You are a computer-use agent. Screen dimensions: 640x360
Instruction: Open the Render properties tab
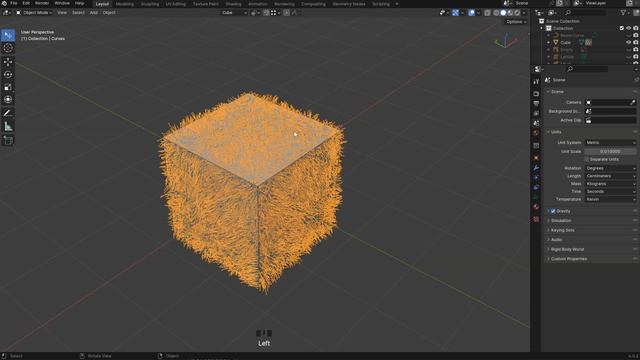click(x=536, y=94)
